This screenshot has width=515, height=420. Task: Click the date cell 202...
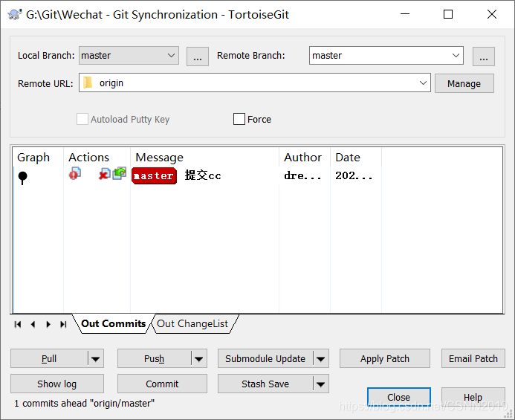[354, 176]
